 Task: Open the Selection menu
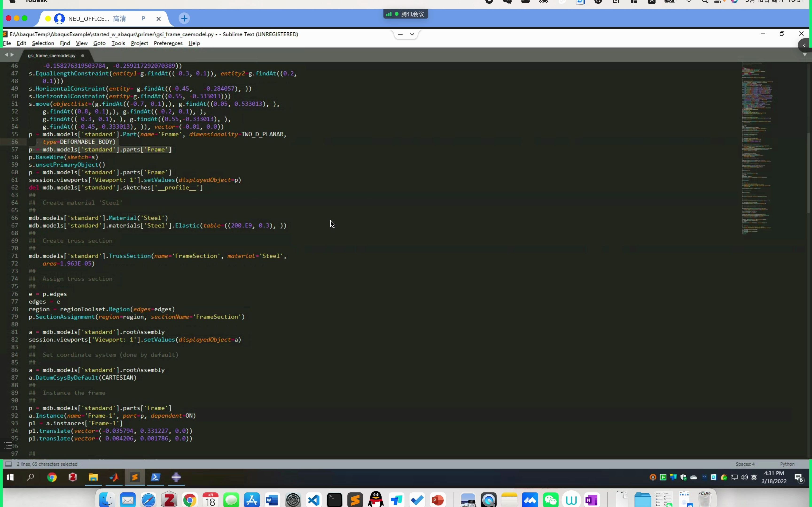click(x=43, y=43)
